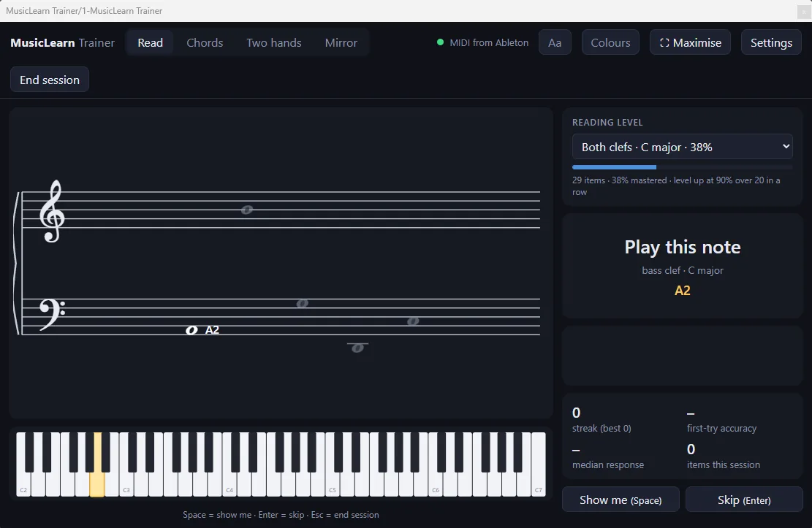Click the upcoming note on the treble staff

click(x=247, y=210)
